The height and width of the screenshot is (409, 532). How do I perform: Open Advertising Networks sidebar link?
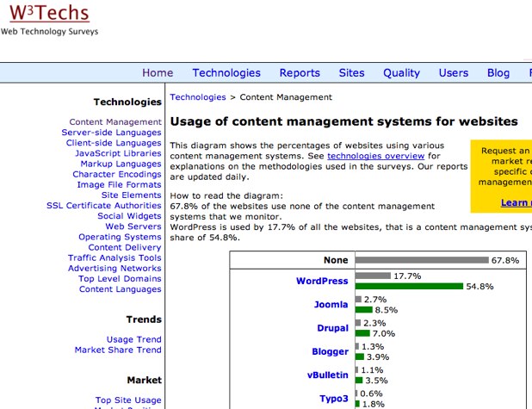[x=114, y=268]
